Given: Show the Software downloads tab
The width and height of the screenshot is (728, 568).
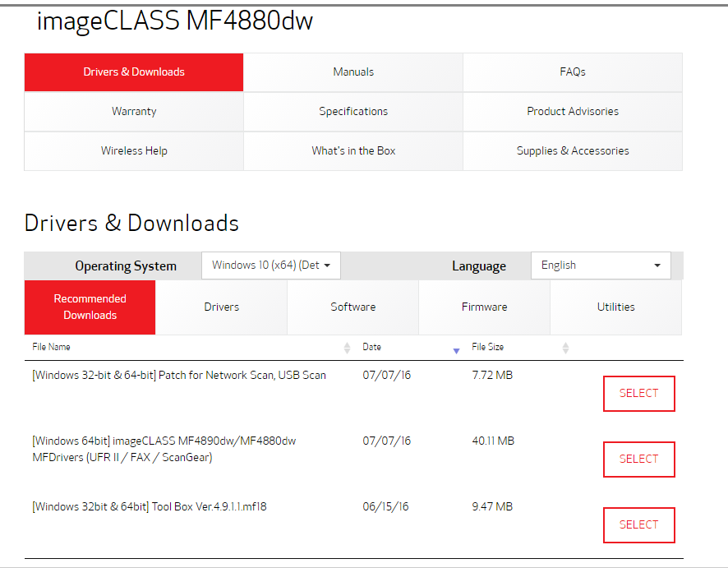Looking at the screenshot, I should click(x=352, y=307).
